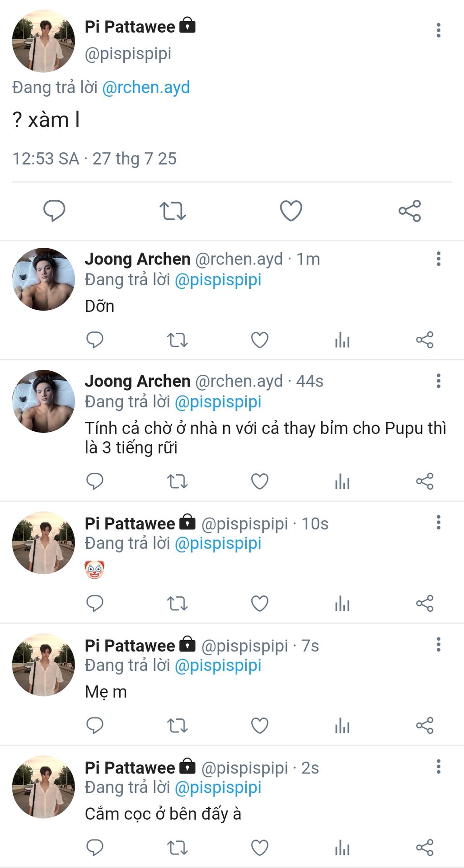View analytics for the "Dỡn" reply

click(342, 340)
